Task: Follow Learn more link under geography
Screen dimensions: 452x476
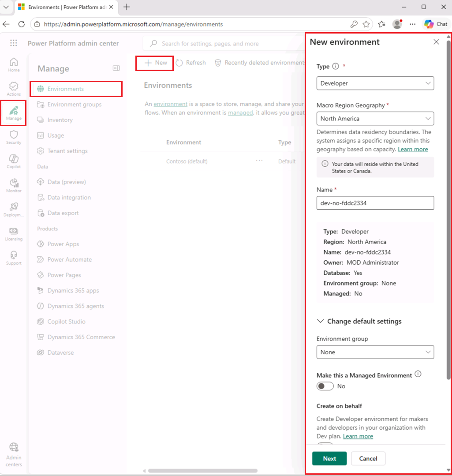Action: pos(413,150)
